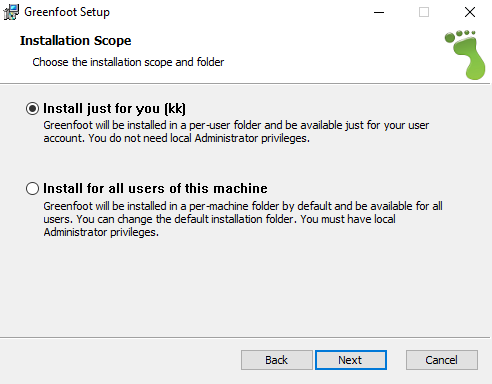Click the greyed-out maximize window button

424,12
